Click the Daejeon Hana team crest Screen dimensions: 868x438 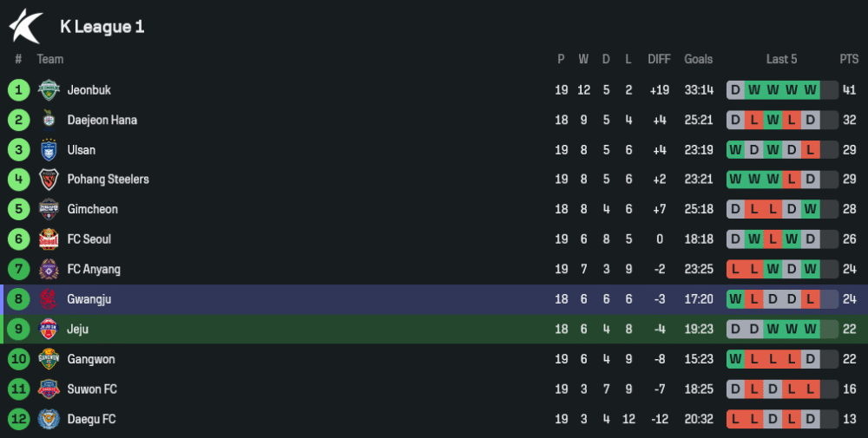click(48, 120)
